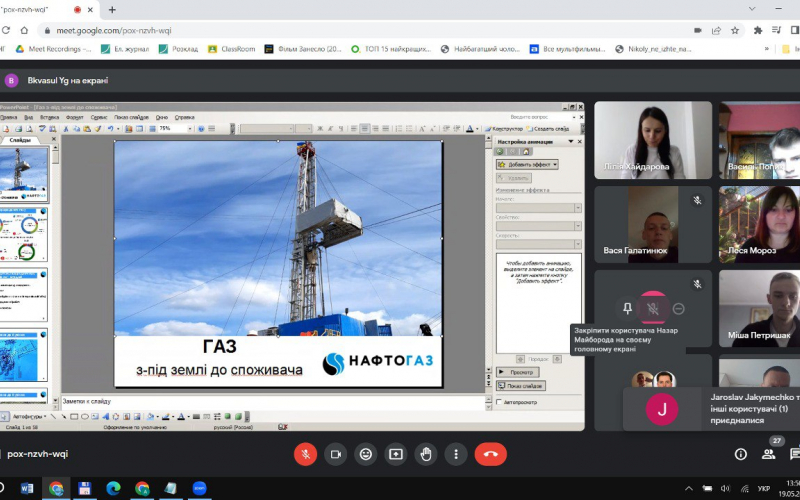Bookmark this page star icon
This screenshot has height=500, width=800.
(x=735, y=31)
